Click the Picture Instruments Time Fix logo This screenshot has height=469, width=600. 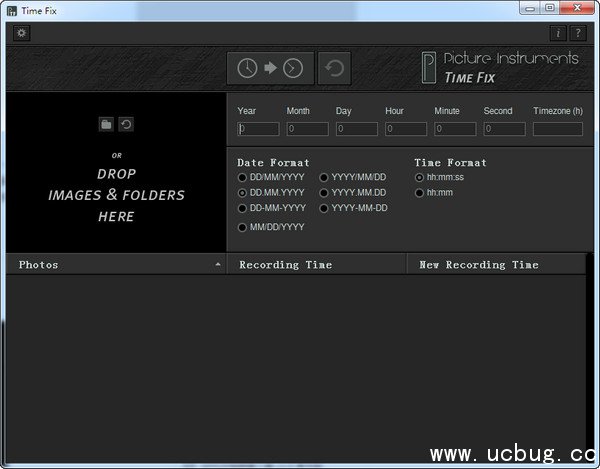pyautogui.click(x=500, y=67)
